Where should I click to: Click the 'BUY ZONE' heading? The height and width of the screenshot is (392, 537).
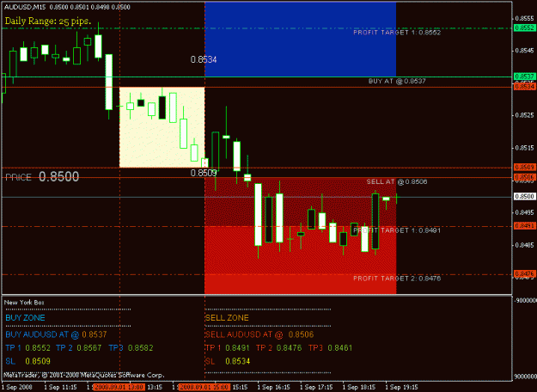[25, 318]
